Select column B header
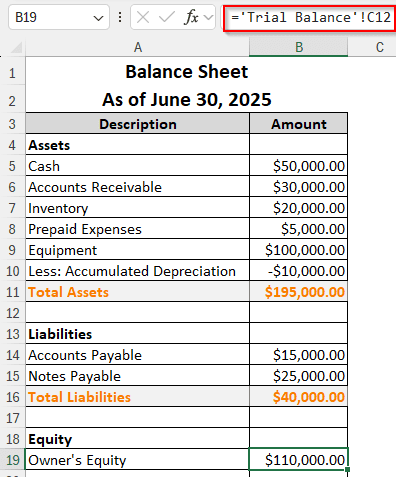The width and height of the screenshot is (396, 477). click(299, 48)
